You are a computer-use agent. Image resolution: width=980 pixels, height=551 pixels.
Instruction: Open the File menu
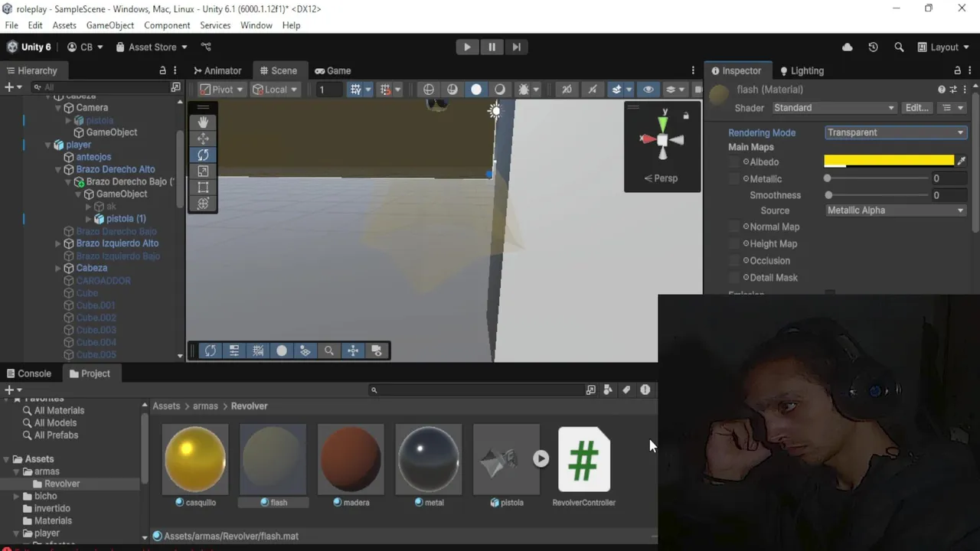(x=11, y=25)
